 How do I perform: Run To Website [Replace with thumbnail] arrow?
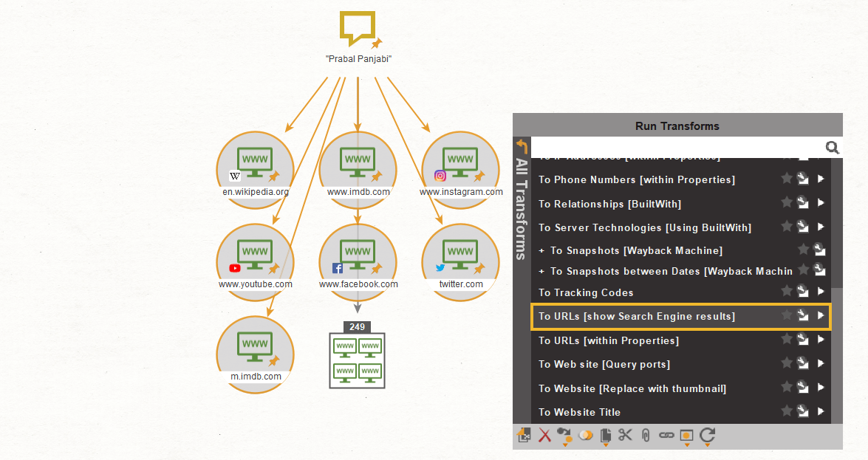tap(821, 388)
